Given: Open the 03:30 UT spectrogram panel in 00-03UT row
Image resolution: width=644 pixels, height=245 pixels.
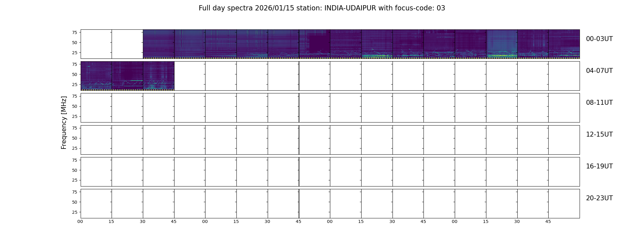Looking at the screenshot, I should 533,44.
